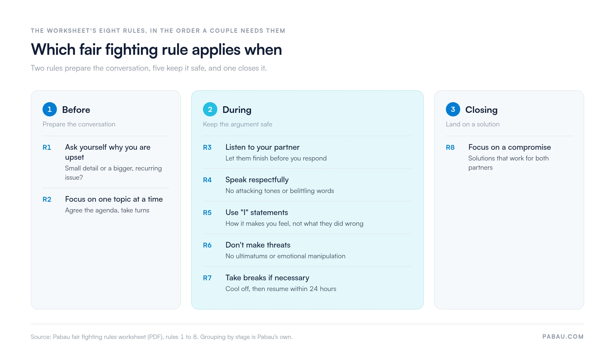The height and width of the screenshot is (364, 615).
Task: Click the number 3 circle badge
Action: 453,109
